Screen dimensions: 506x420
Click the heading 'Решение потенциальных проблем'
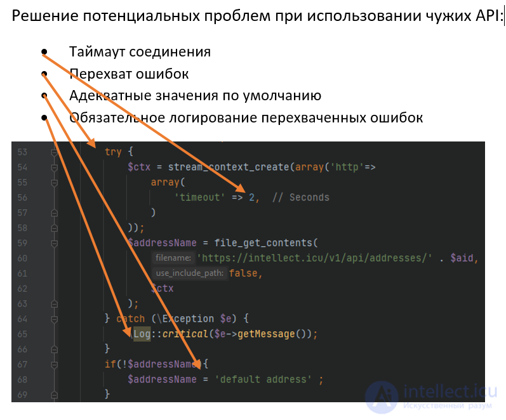[x=141, y=16]
